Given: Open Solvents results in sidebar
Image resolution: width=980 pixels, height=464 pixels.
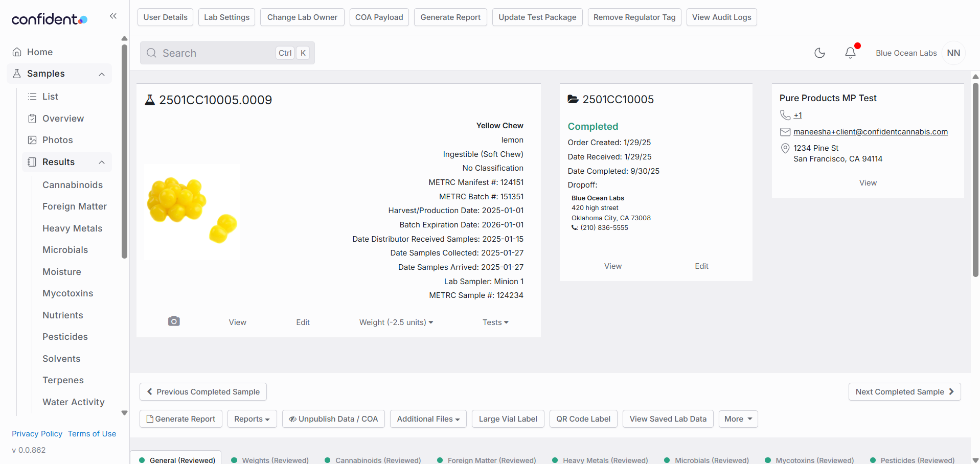Looking at the screenshot, I should (61, 358).
